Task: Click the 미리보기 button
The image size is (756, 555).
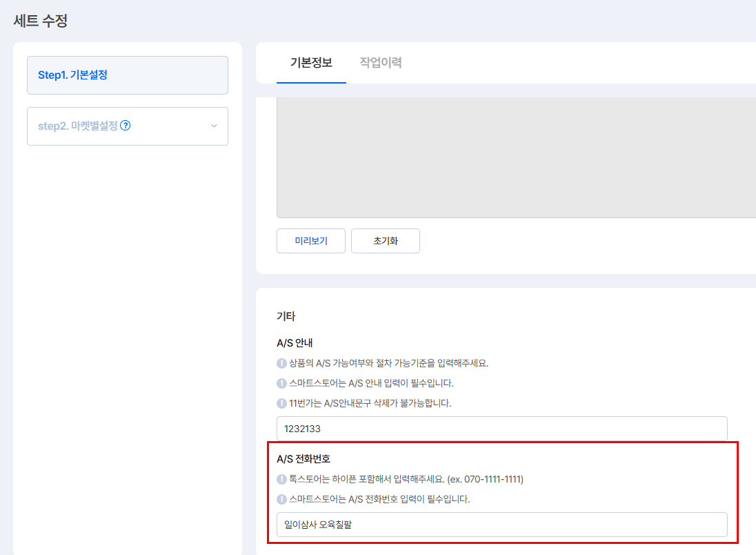Action: (311, 241)
